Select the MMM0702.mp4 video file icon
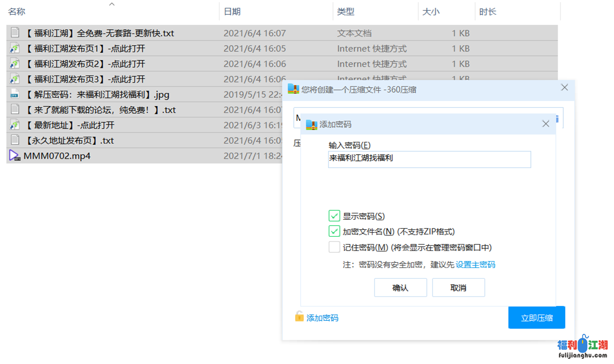This screenshot has width=614, height=364. point(13,155)
